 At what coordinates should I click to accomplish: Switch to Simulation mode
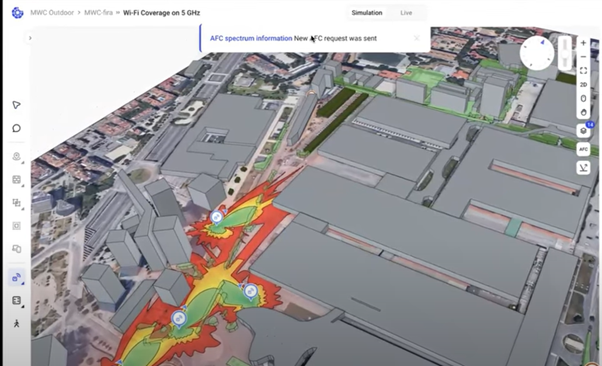[x=367, y=13]
